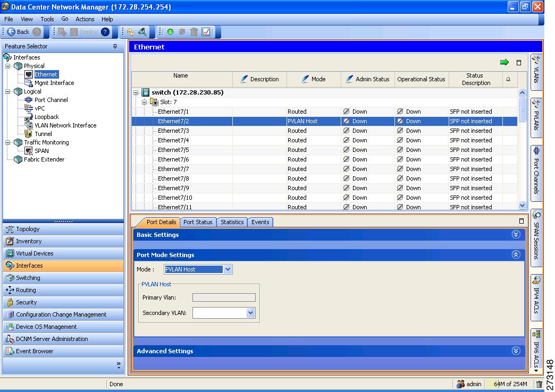555x392 pixels.
Task: Open the Help menu
Action: coord(107,19)
